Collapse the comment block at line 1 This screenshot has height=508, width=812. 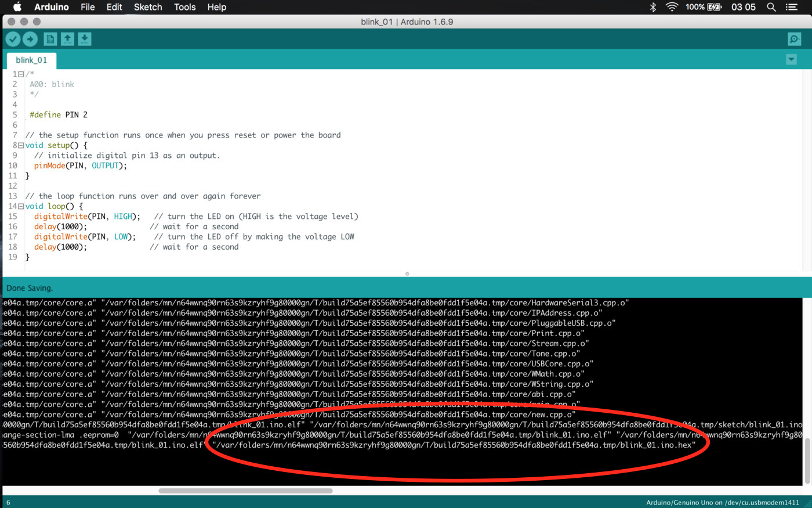21,74
